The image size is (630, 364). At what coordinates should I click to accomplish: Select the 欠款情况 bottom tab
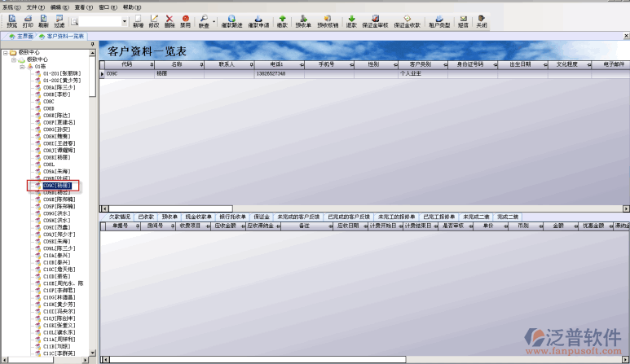[x=120, y=217]
